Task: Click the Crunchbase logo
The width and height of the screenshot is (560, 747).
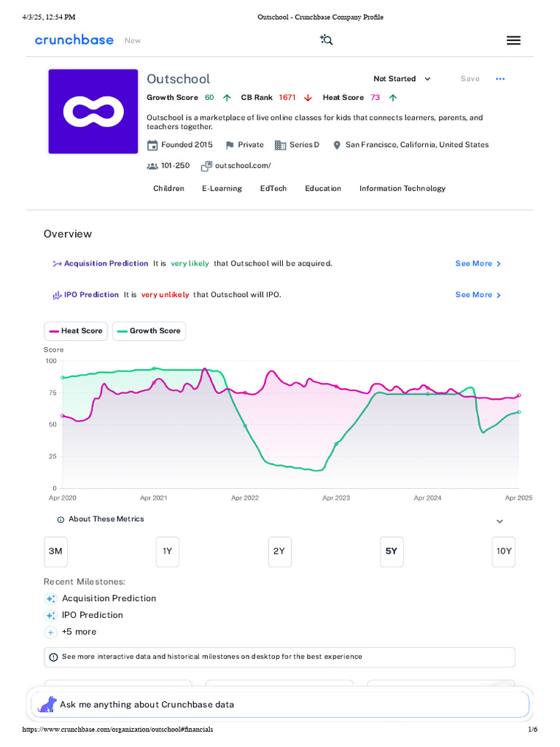Action: tap(74, 40)
